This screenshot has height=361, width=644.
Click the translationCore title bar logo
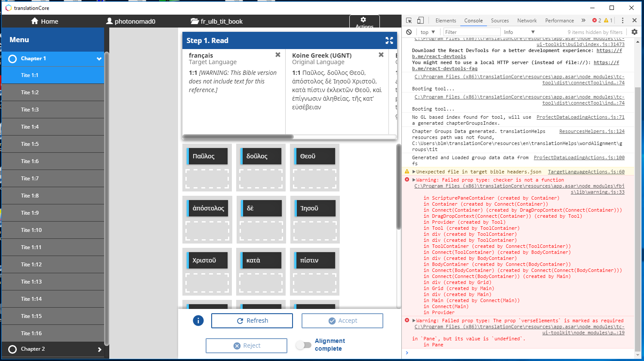8,8
